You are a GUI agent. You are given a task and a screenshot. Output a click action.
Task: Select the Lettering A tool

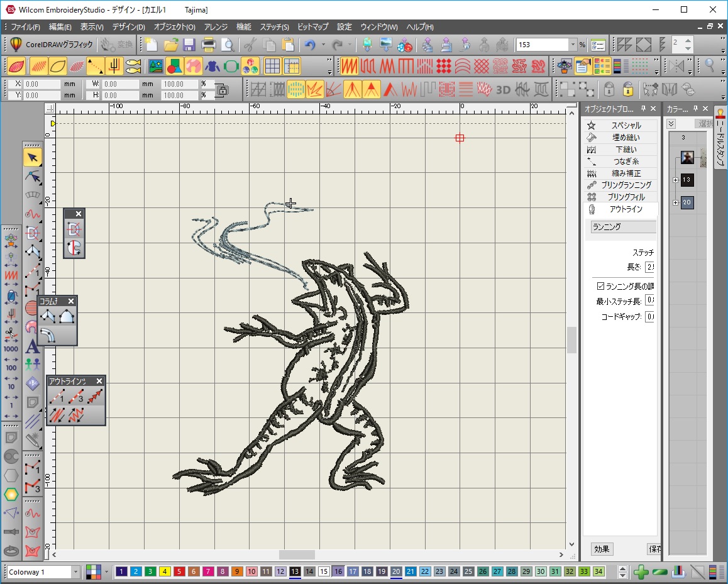tap(32, 347)
